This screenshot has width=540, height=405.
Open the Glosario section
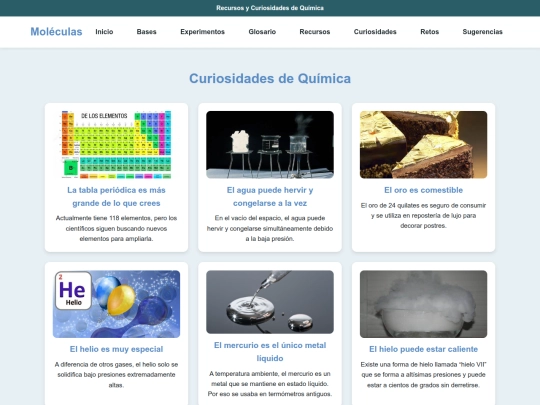point(262,32)
